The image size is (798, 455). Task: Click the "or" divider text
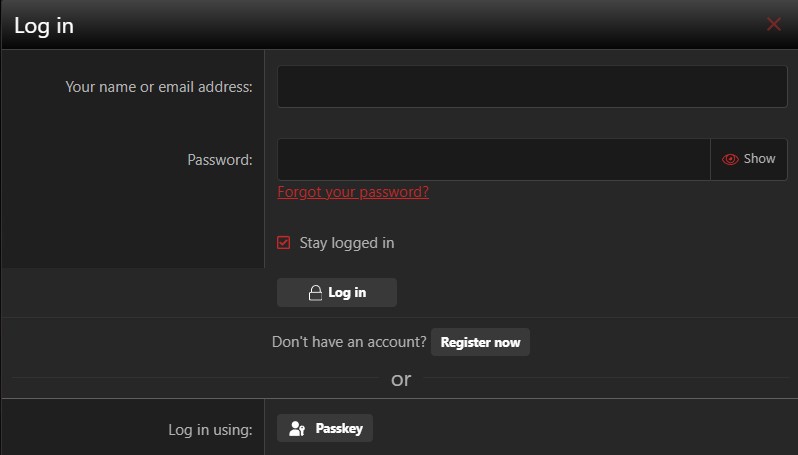[401, 380]
